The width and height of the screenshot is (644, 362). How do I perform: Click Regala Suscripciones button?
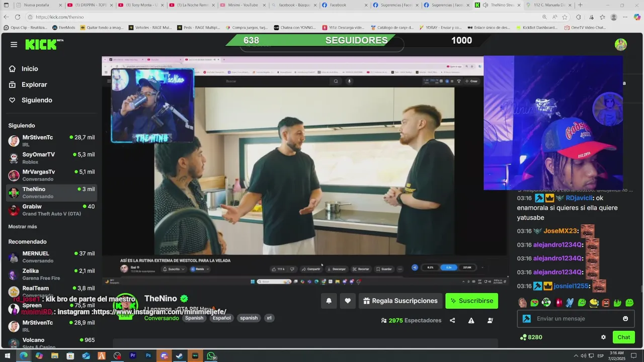pyautogui.click(x=400, y=301)
